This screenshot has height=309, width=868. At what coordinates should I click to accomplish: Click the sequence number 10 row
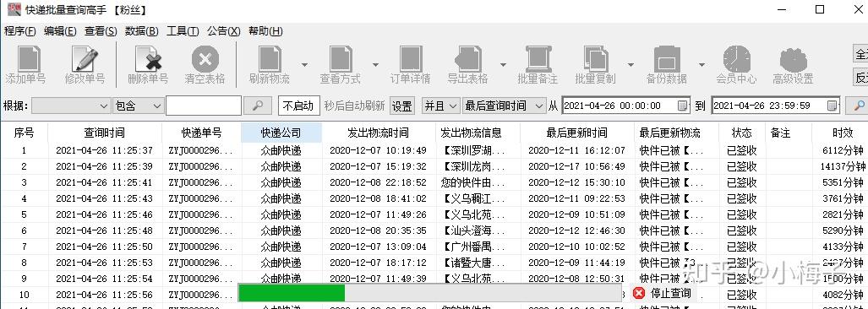click(24, 295)
